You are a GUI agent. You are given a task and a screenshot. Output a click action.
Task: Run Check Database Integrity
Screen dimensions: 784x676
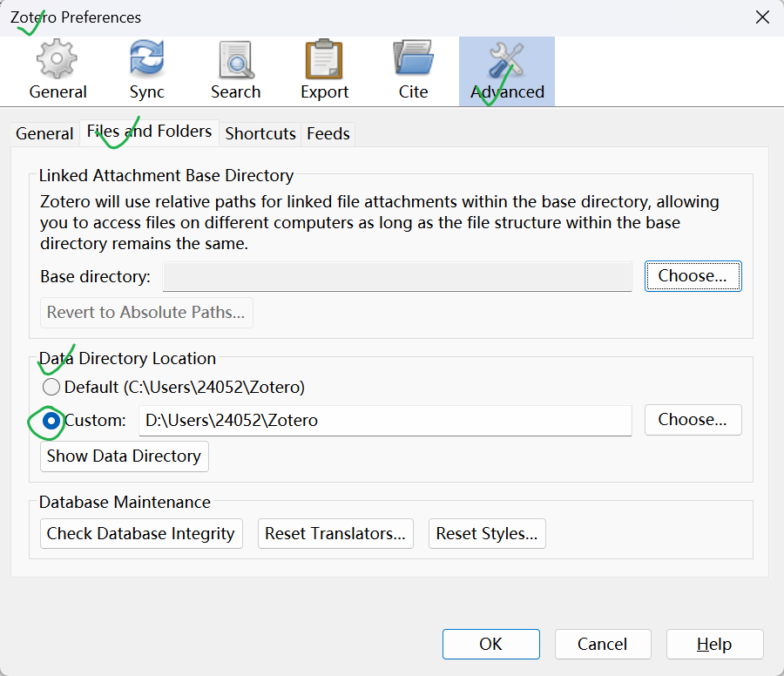(x=141, y=534)
